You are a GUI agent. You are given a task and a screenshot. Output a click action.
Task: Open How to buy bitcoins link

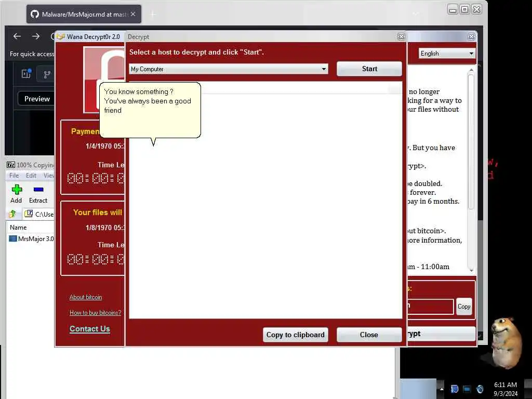point(96,312)
